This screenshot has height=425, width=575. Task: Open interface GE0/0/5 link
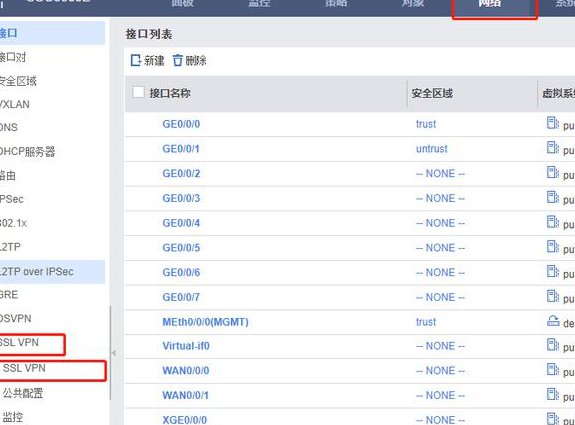[181, 248]
